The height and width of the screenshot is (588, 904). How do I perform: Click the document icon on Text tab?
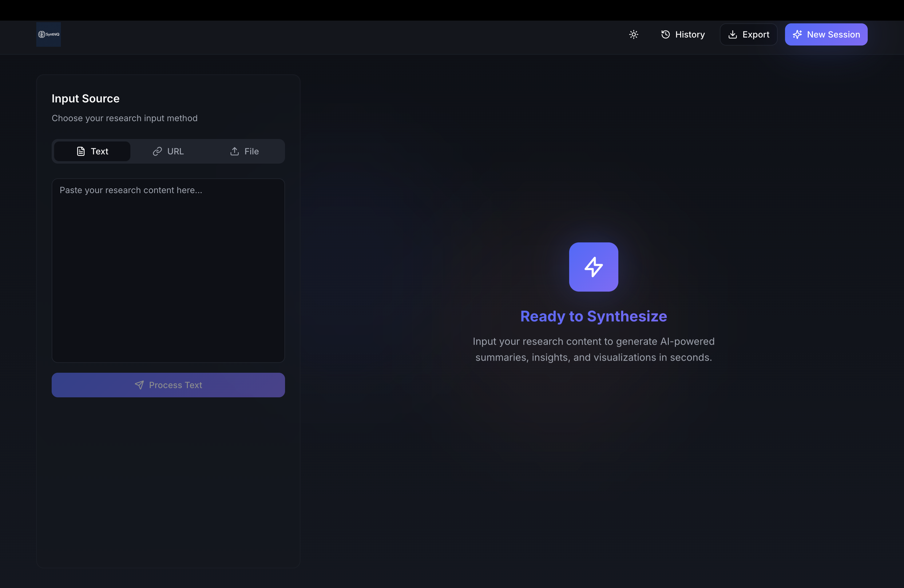81,152
